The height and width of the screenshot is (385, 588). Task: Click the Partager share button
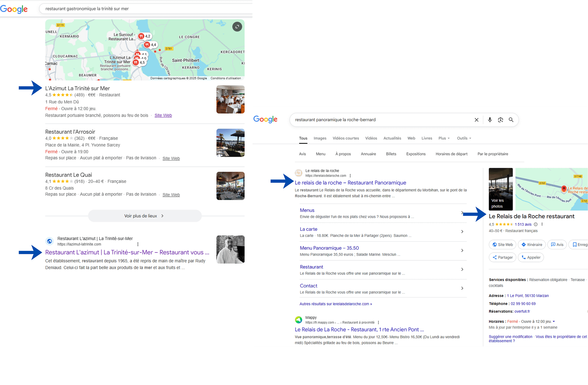click(503, 257)
